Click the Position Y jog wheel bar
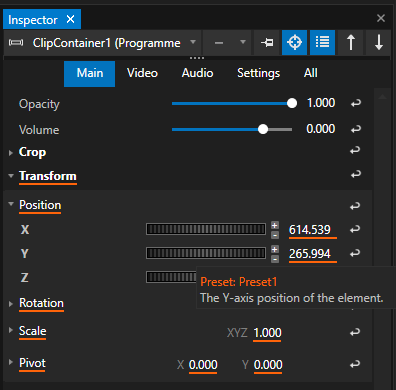The height and width of the screenshot is (390, 396). pyautogui.click(x=206, y=253)
